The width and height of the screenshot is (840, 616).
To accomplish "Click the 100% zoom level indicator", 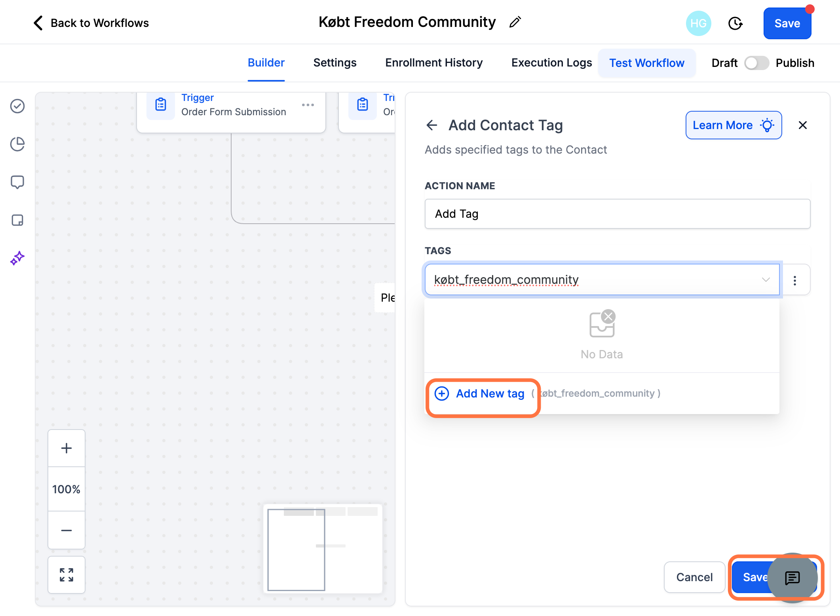I will point(67,489).
